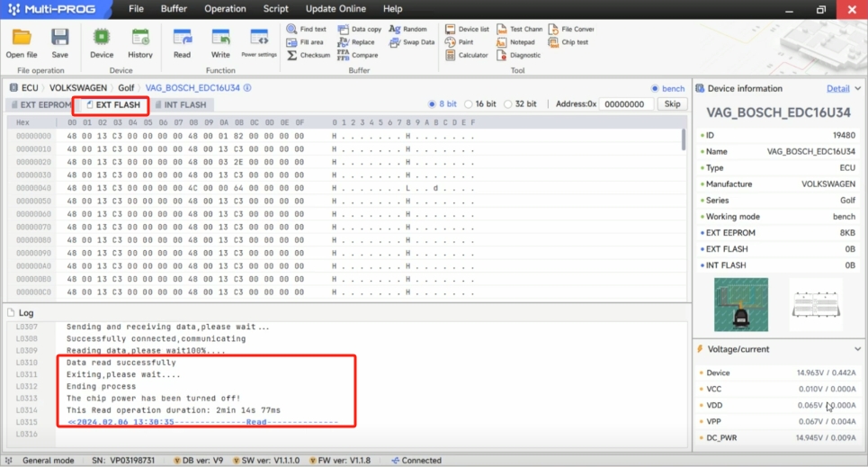Image resolution: width=868 pixels, height=467 pixels.
Task: Launch the Paint tool
Action: coord(460,42)
